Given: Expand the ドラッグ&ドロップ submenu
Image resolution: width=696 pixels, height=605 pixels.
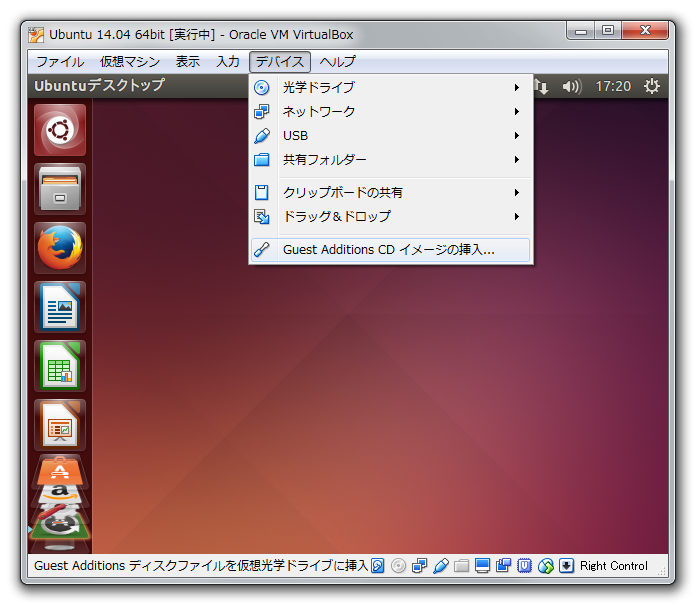Looking at the screenshot, I should coord(391,217).
